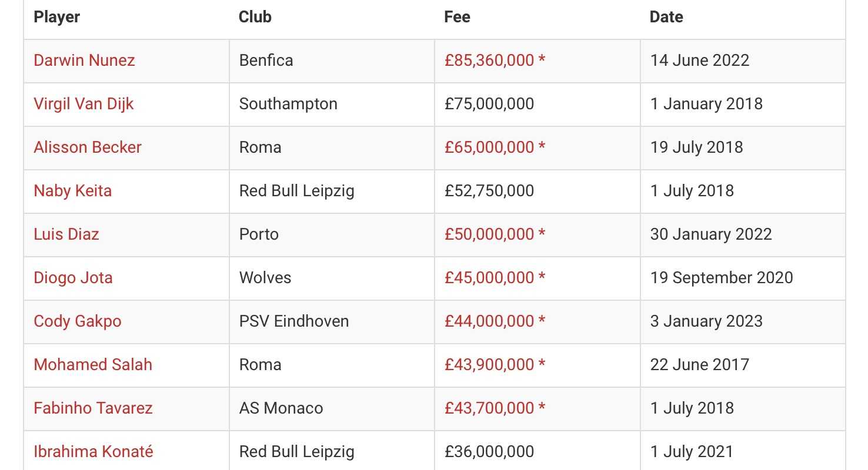This screenshot has width=868, height=470.
Task: Open the Mohamed Salah player link
Action: click(x=93, y=365)
